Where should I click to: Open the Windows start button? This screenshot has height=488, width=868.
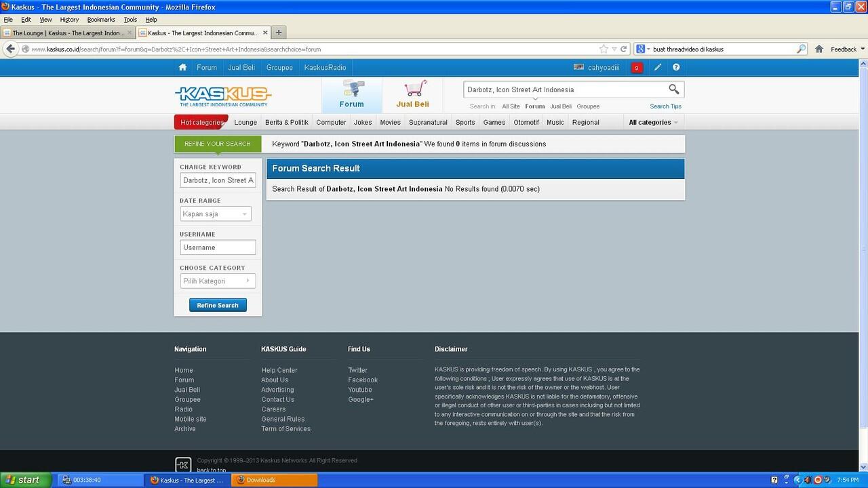25,480
